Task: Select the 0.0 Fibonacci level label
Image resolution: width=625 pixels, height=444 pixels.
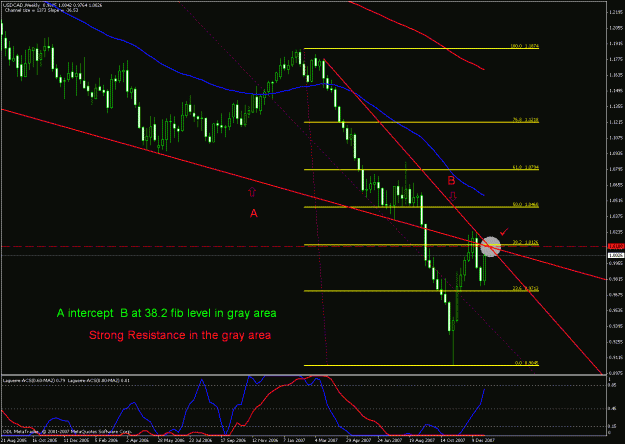Action: point(527,363)
